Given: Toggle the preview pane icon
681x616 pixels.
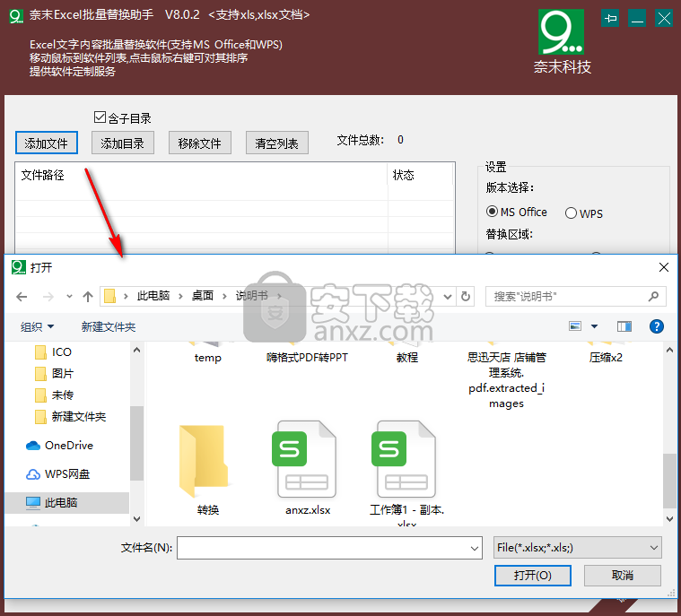Looking at the screenshot, I should point(624,326).
